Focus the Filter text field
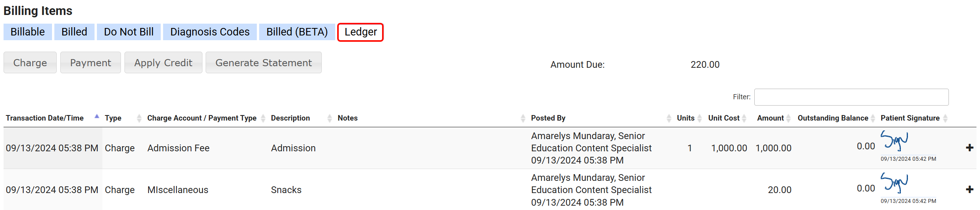Viewport: 980px width, 210px height. (851, 97)
